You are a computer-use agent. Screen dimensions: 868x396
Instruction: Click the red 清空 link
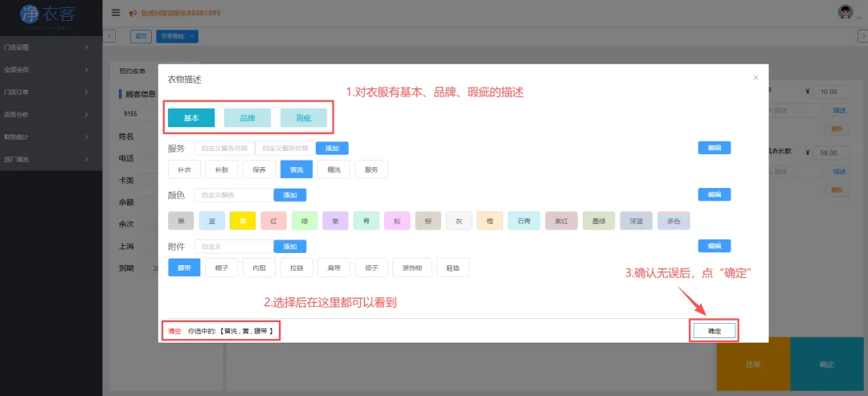point(175,331)
